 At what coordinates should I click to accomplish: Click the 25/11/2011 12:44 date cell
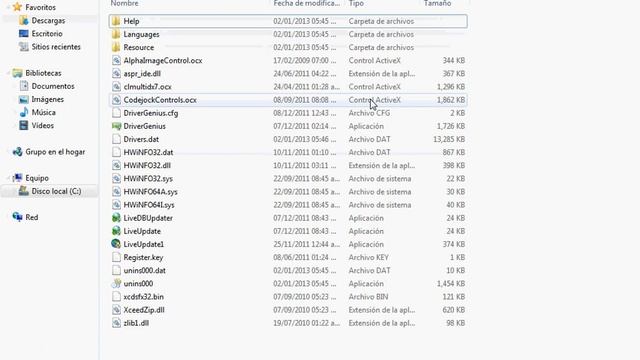pyautogui.click(x=307, y=244)
